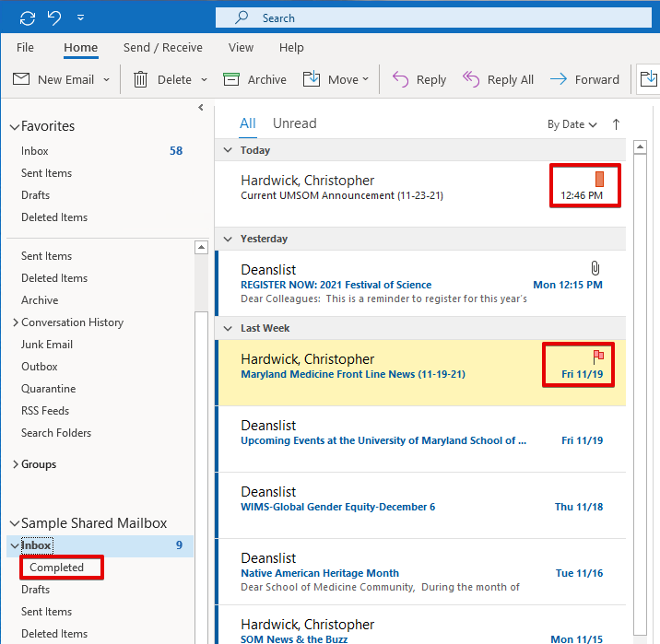Click the Undo arrow icon
This screenshot has width=660, height=644.
point(54,18)
